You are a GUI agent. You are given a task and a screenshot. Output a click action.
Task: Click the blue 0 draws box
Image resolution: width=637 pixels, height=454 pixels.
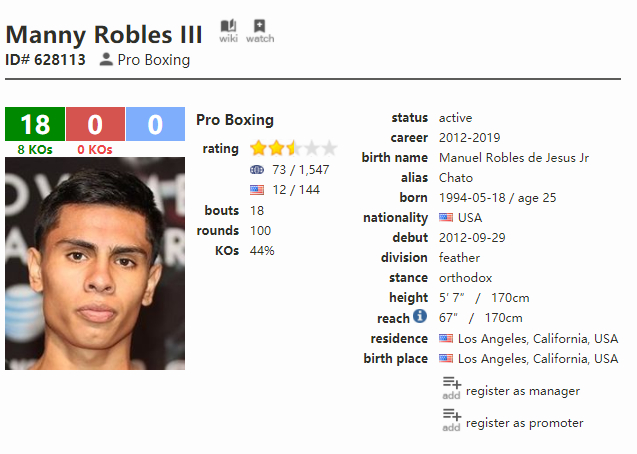(155, 124)
